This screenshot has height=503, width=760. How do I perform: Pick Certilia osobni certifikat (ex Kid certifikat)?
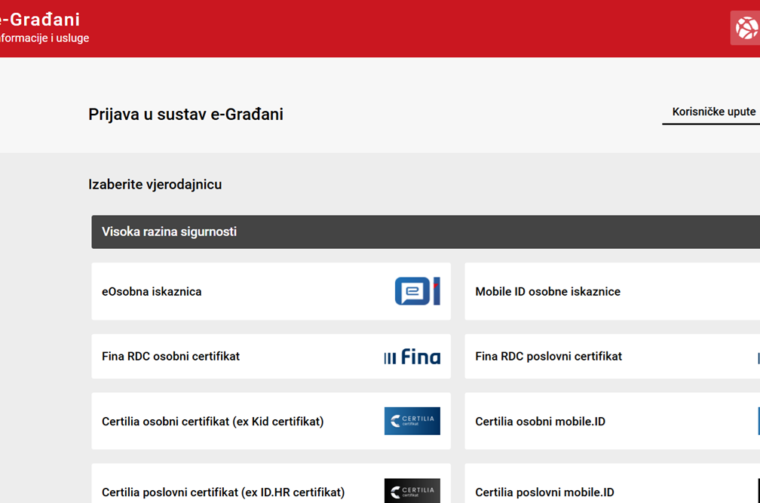[x=212, y=422]
